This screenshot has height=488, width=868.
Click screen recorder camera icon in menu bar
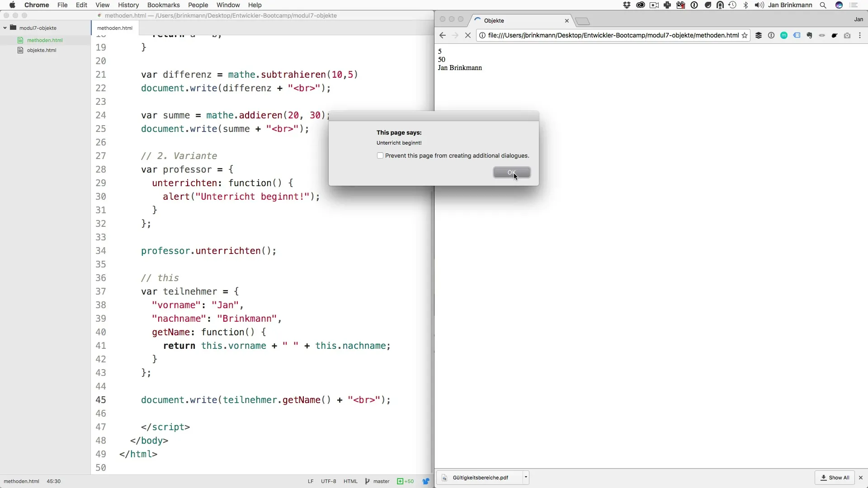point(654,5)
